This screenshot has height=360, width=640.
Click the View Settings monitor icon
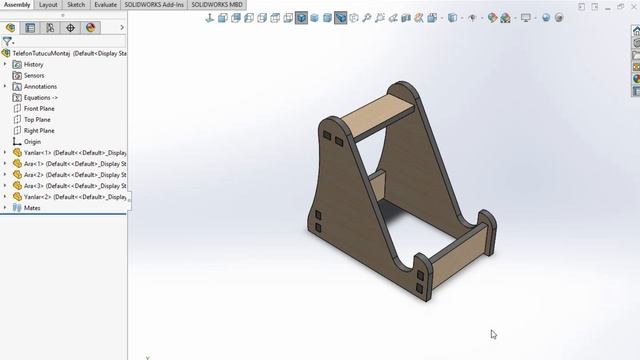coord(526,18)
